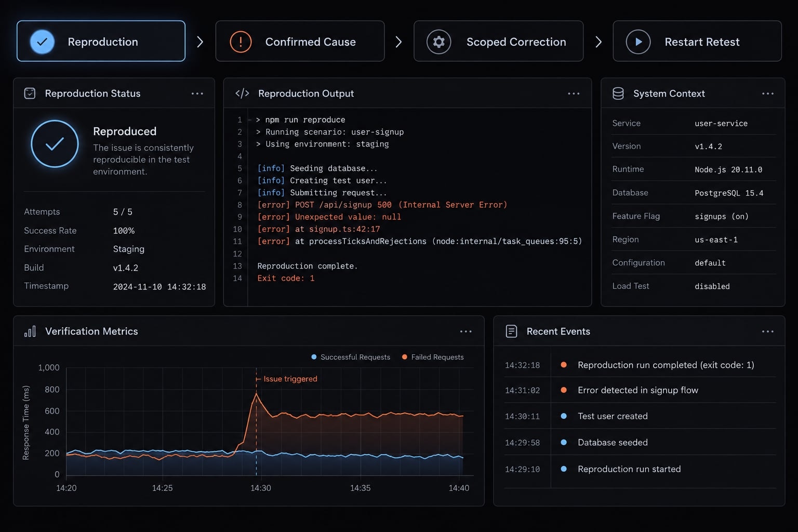
Task: Click the bar chart icon of Verification Metrics
Action: (x=30, y=331)
